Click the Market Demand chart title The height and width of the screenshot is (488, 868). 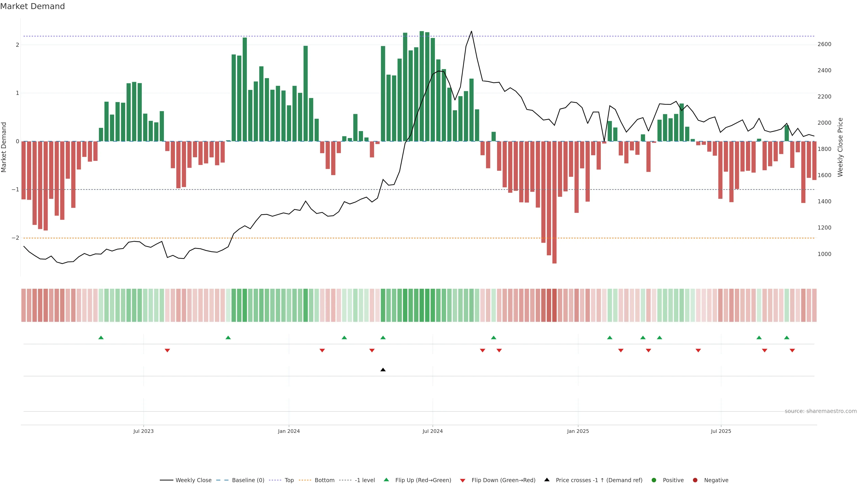pyautogui.click(x=32, y=6)
